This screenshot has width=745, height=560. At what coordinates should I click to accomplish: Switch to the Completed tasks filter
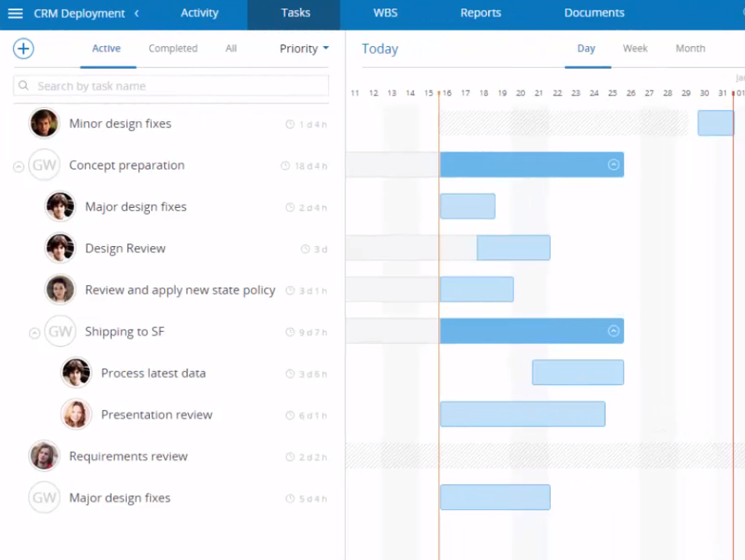point(172,48)
